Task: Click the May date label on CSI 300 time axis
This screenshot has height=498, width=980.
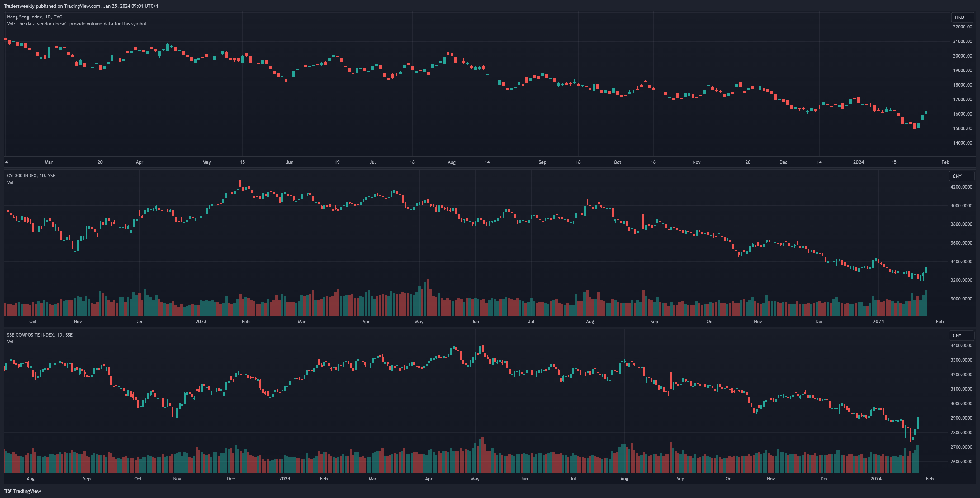Action: [419, 322]
